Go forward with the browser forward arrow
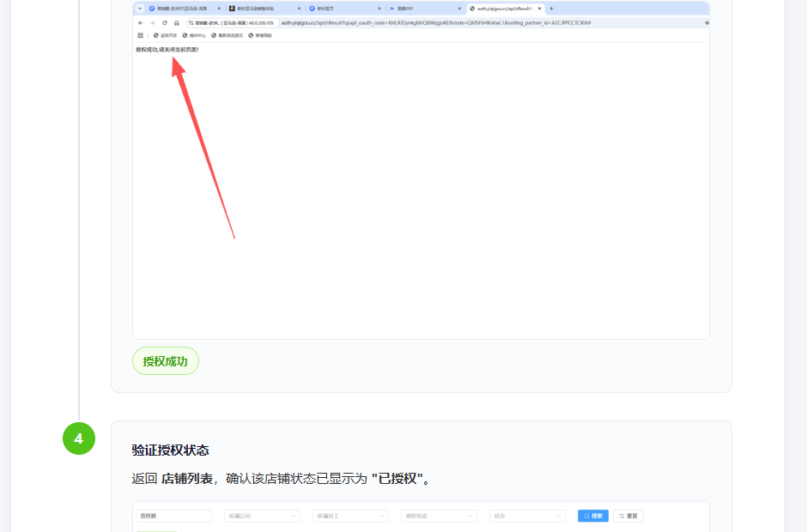 [x=152, y=23]
